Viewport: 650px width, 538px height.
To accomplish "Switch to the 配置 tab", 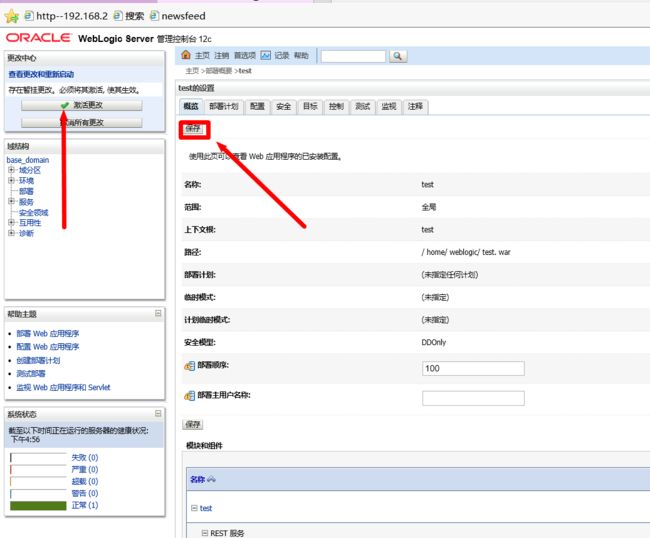I will pos(257,107).
